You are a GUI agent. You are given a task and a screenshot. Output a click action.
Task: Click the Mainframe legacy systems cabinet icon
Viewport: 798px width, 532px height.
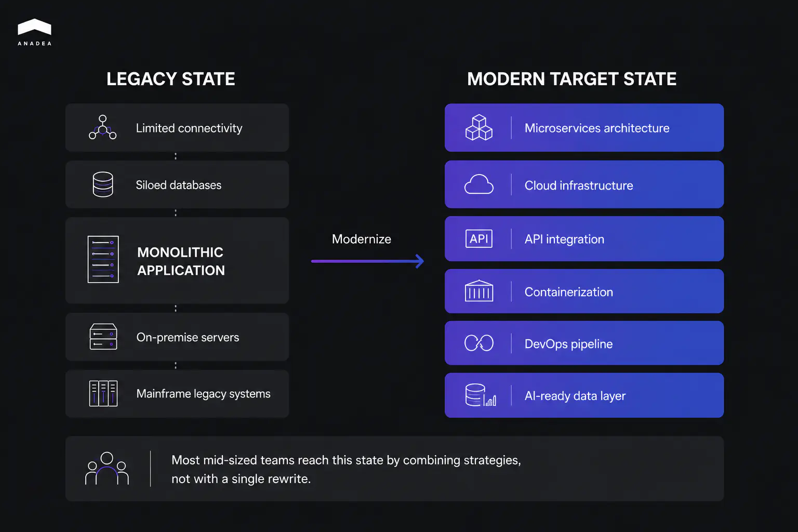(x=103, y=393)
